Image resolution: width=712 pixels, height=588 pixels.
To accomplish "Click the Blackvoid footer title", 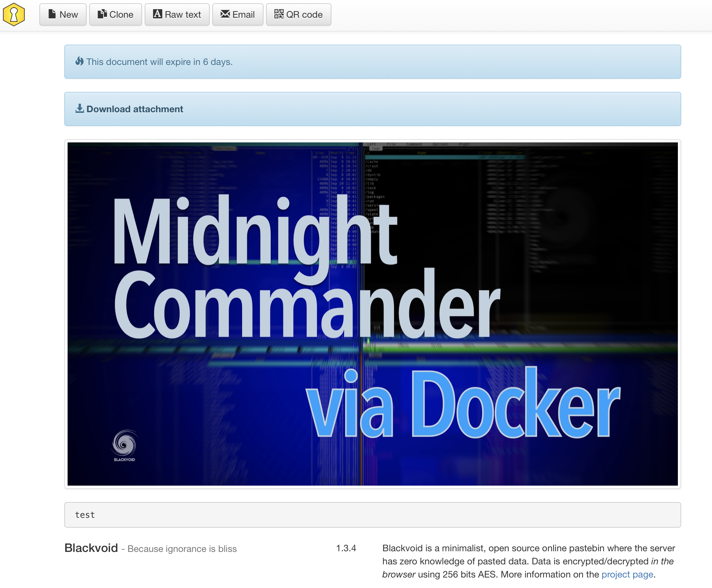I will (x=91, y=548).
